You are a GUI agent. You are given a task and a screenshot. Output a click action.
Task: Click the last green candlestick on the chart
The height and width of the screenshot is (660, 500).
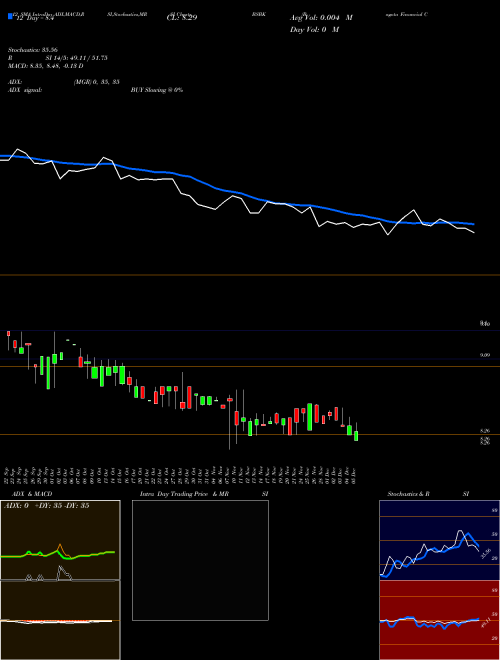(356, 436)
